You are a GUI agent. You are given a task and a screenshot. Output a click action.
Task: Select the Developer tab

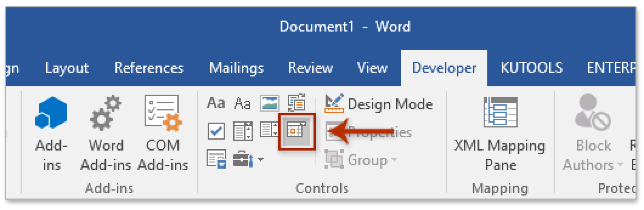[444, 68]
